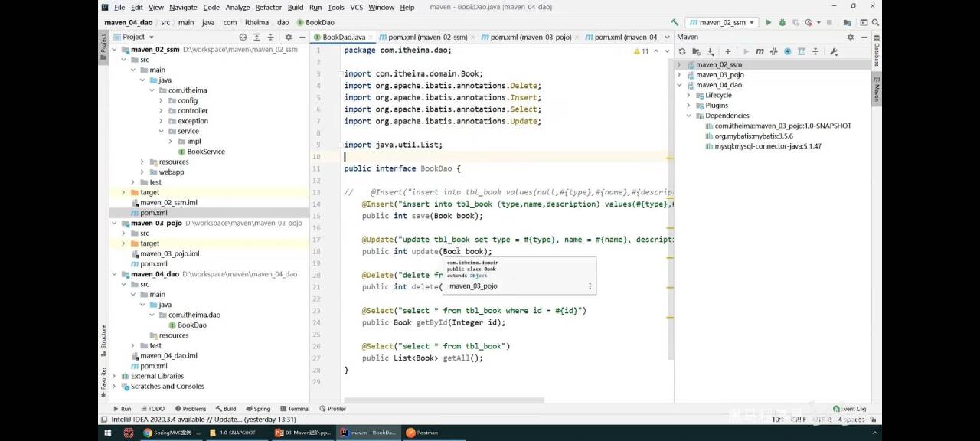Toggle Skip Tests Mode in Maven toolbar
This screenshot has height=441, width=980.
(788, 51)
